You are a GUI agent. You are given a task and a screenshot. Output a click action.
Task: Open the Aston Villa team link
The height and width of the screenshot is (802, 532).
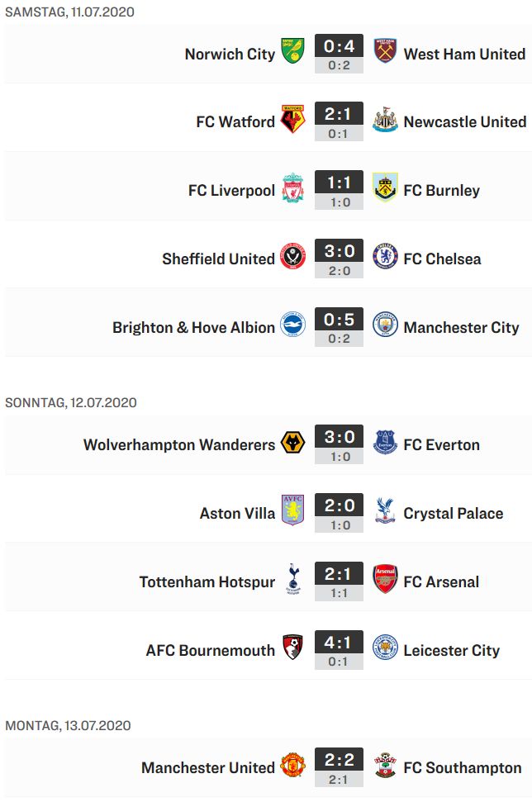point(237,513)
